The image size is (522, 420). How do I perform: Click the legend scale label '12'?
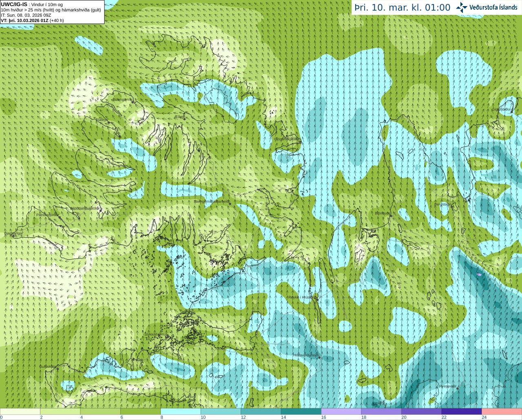coord(243,417)
